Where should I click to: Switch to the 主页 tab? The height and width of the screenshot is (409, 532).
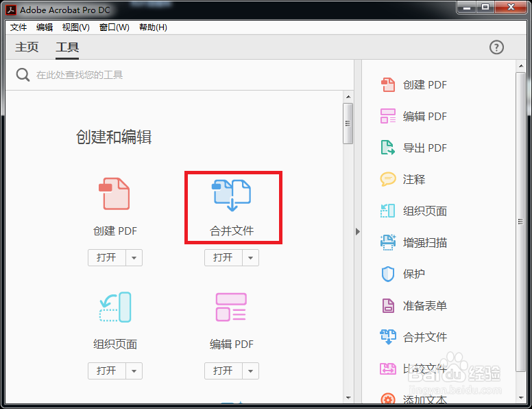(27, 47)
